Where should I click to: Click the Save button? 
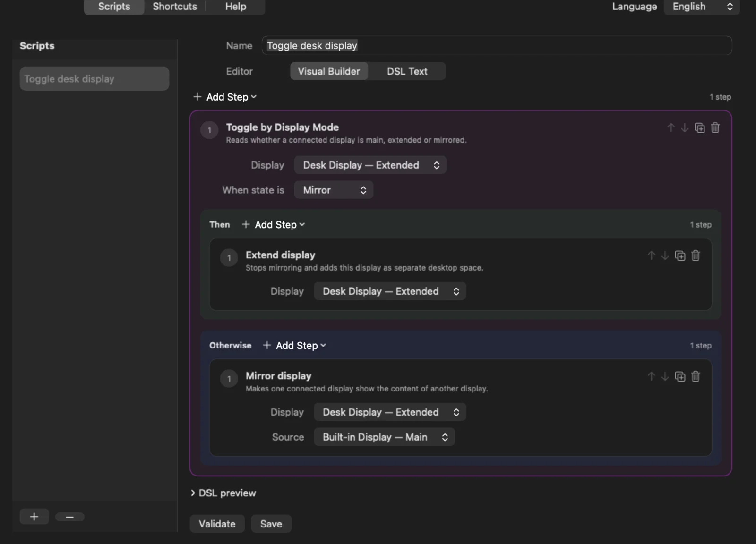(271, 524)
